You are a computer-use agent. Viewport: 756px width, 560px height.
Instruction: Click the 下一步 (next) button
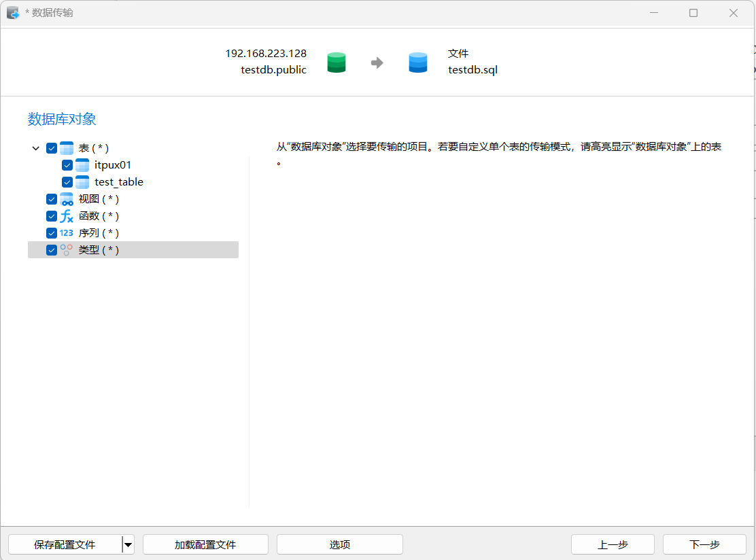[704, 544]
